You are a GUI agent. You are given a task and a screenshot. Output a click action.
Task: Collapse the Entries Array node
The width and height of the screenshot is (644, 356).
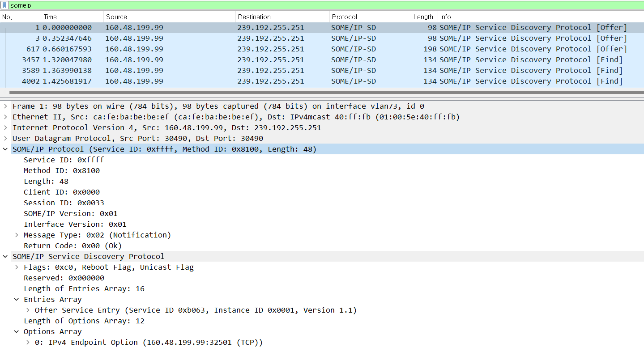click(17, 300)
